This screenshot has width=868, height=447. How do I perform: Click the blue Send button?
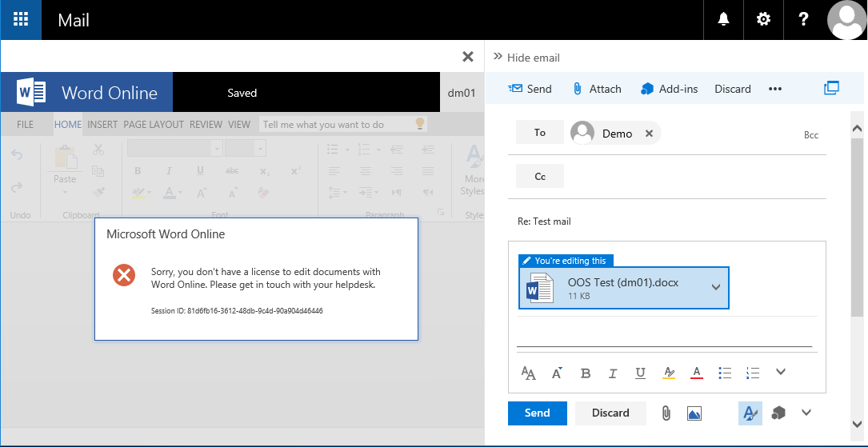pos(538,413)
